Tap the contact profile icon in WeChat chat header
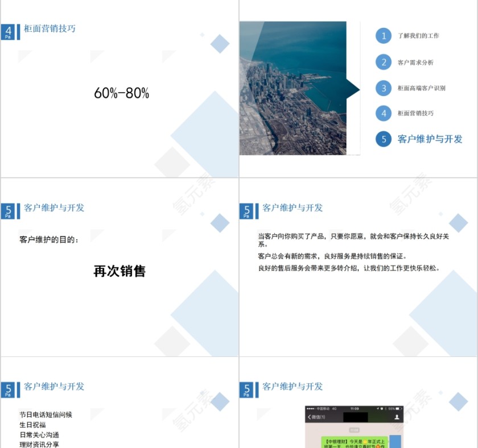478x448 pixels. tap(397, 417)
